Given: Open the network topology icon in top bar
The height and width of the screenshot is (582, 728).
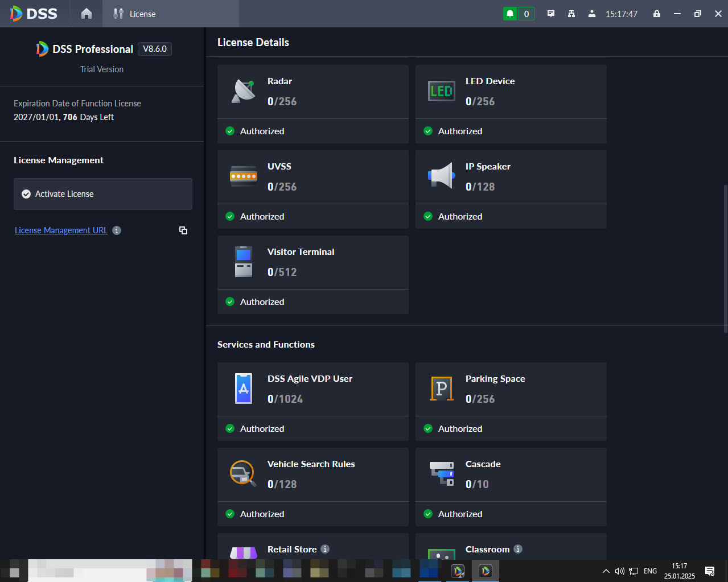Looking at the screenshot, I should [x=571, y=14].
